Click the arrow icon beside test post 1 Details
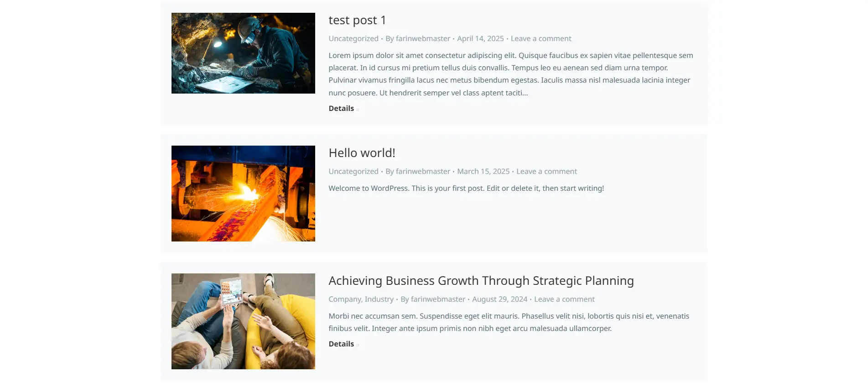This screenshot has height=388, width=868. (x=358, y=110)
